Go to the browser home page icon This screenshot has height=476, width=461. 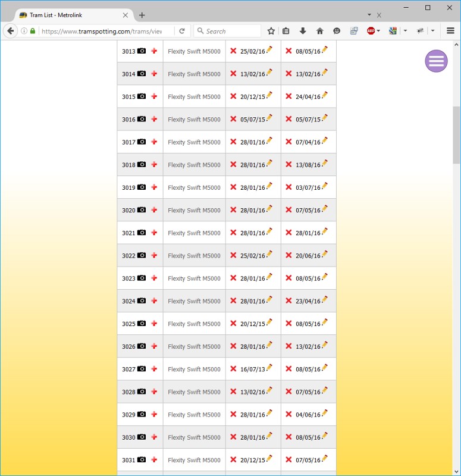[319, 31]
